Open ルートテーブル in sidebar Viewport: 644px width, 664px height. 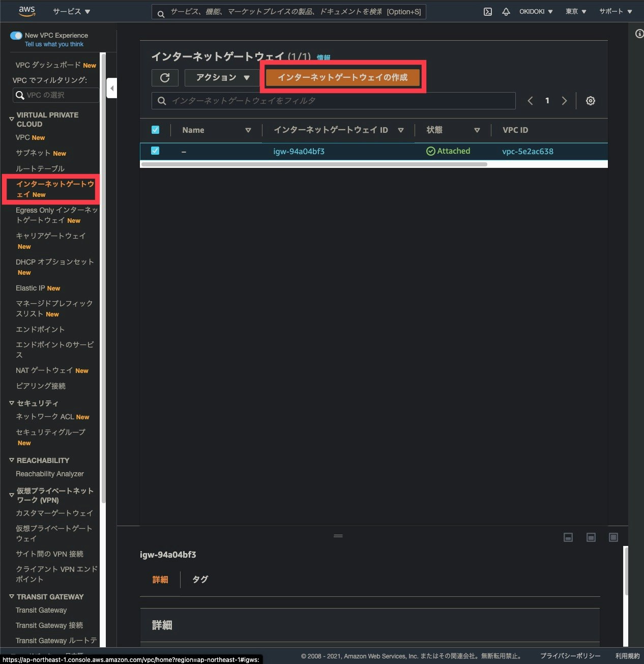click(40, 168)
